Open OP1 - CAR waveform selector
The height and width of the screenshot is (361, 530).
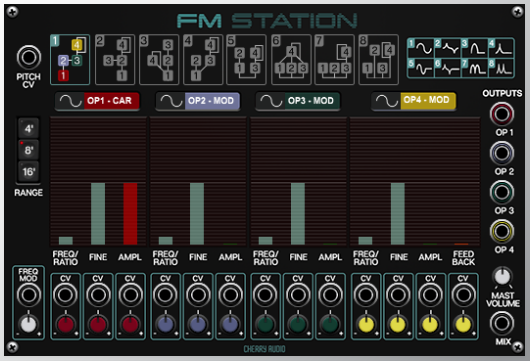(x=97, y=101)
